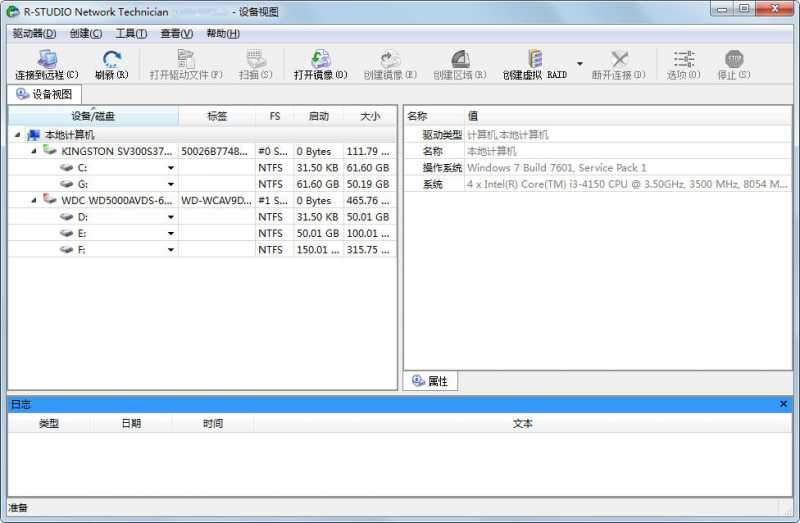Screen dimensions: 800x523
Task: Click the WD-WCAV9D... label cell
Action: coord(216,201)
